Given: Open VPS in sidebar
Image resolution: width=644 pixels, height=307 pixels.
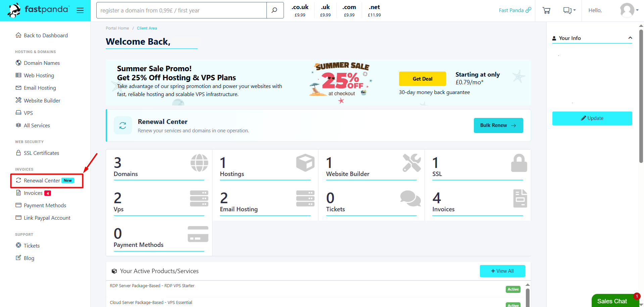Looking at the screenshot, I should 24,113.
